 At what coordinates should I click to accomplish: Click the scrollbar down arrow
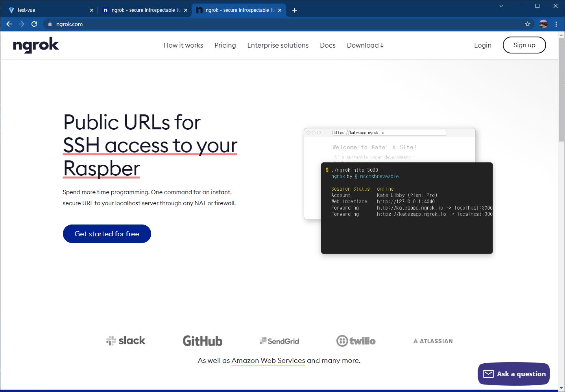coord(561,388)
